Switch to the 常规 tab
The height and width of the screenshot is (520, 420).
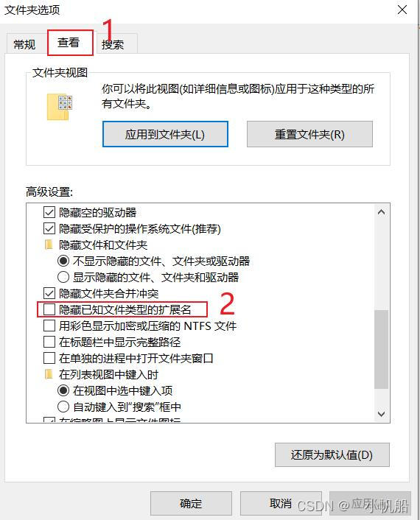click(x=24, y=44)
